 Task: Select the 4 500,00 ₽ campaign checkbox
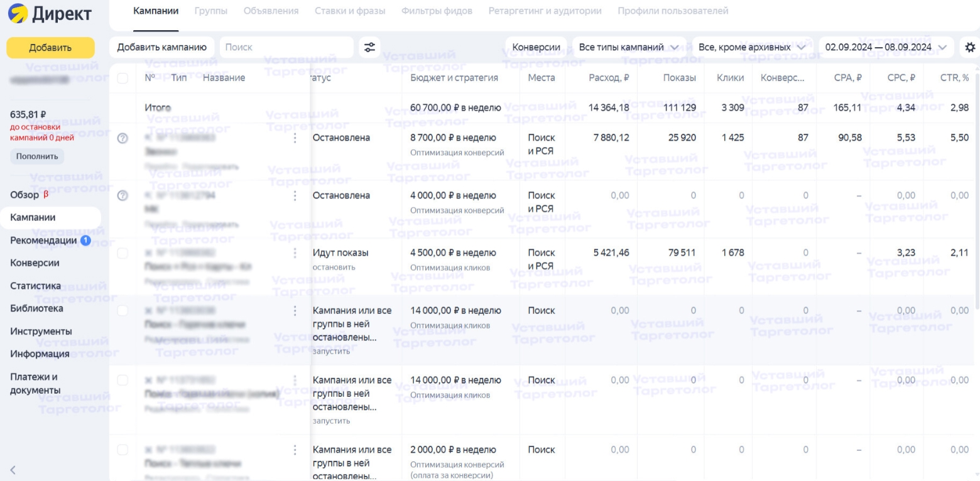[122, 253]
